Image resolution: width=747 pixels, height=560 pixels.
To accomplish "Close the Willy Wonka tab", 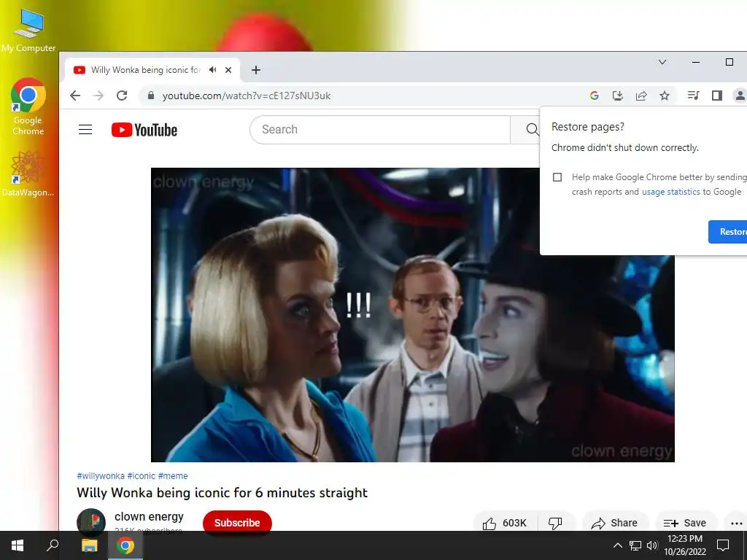I will coord(228,70).
